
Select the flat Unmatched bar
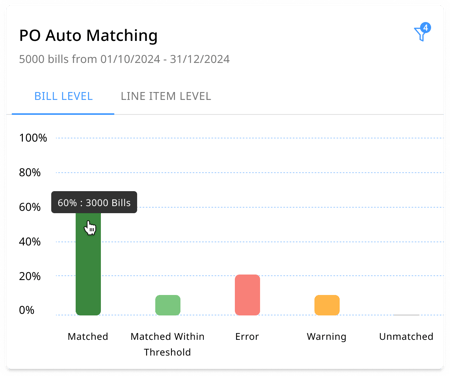pos(406,315)
